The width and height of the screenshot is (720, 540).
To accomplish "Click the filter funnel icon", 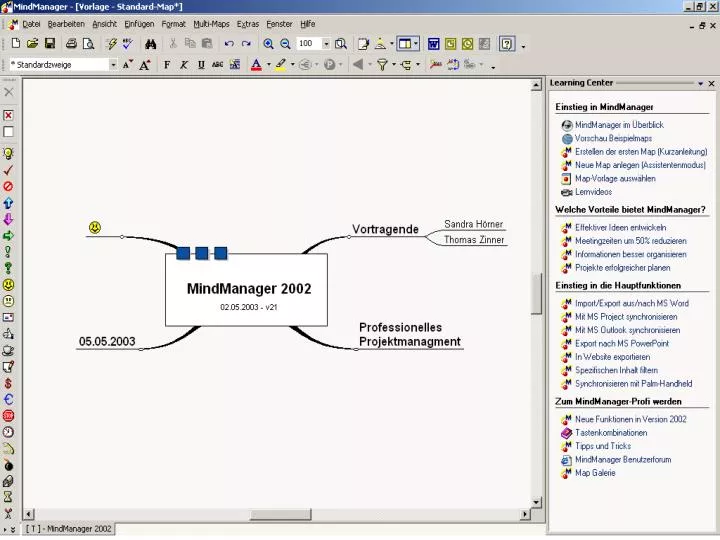I will point(382,65).
